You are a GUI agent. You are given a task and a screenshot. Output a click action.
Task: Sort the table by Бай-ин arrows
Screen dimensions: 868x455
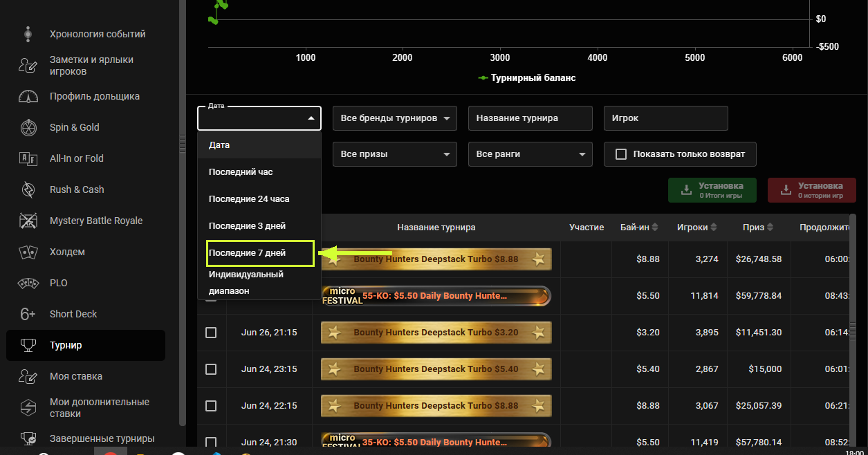(655, 227)
